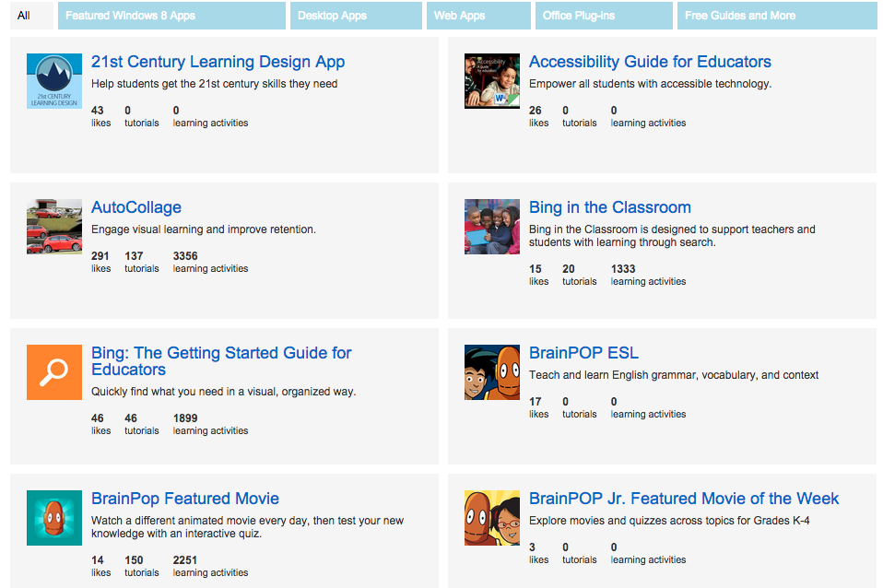Click BrainPOP ESL's 17 likes count

[535, 402]
